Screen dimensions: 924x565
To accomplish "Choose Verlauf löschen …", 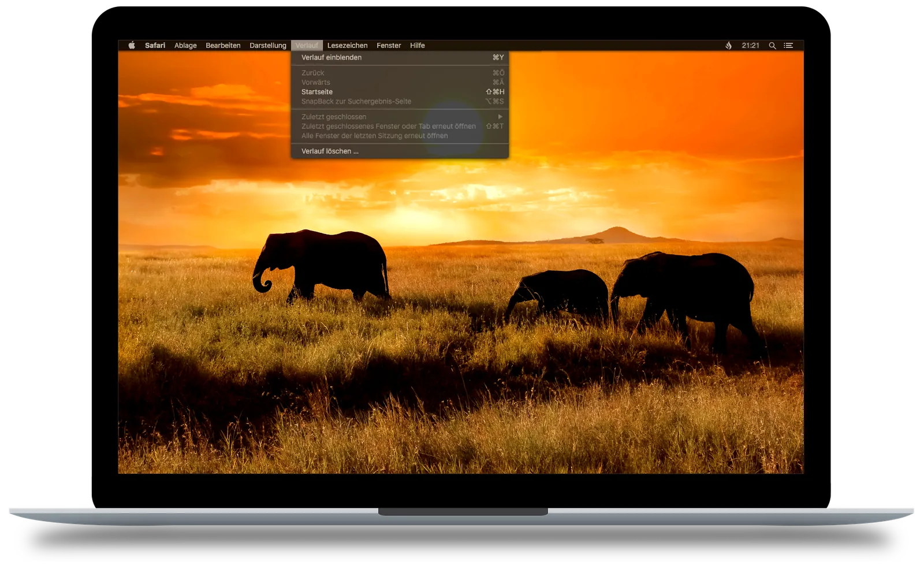I will tap(400, 151).
